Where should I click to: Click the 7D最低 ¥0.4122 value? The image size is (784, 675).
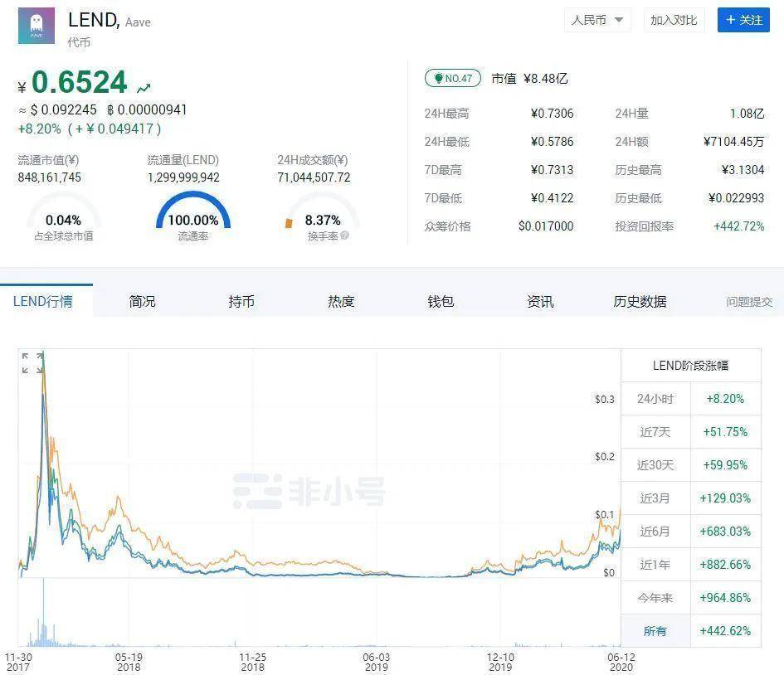[552, 198]
